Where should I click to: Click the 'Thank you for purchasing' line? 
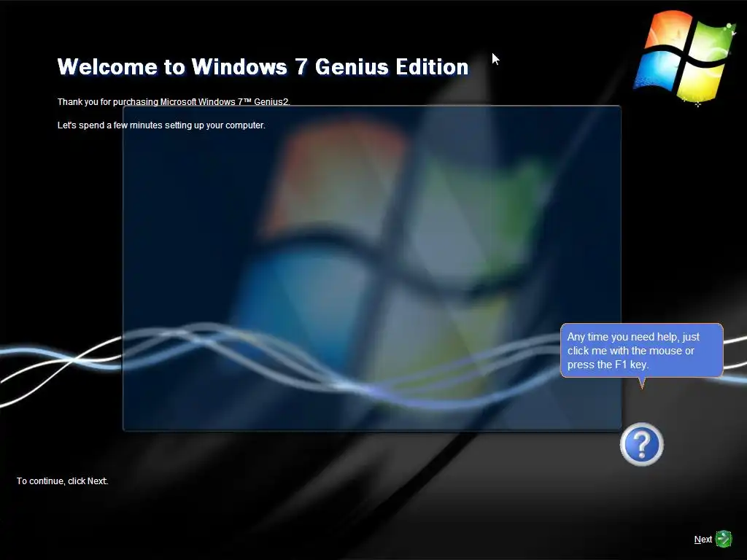click(174, 101)
